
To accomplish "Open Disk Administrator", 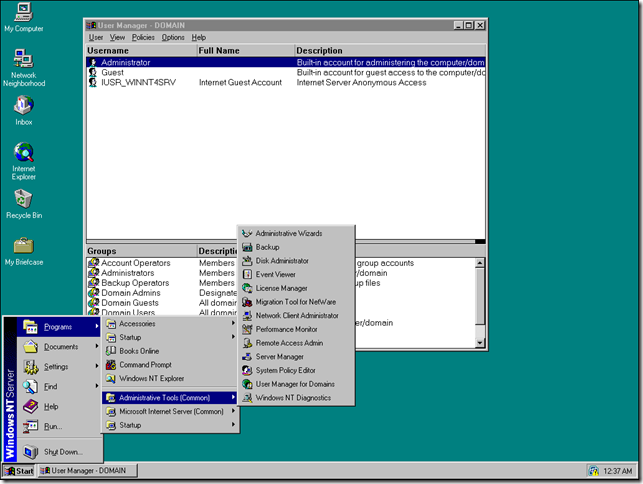I will 296,260.
